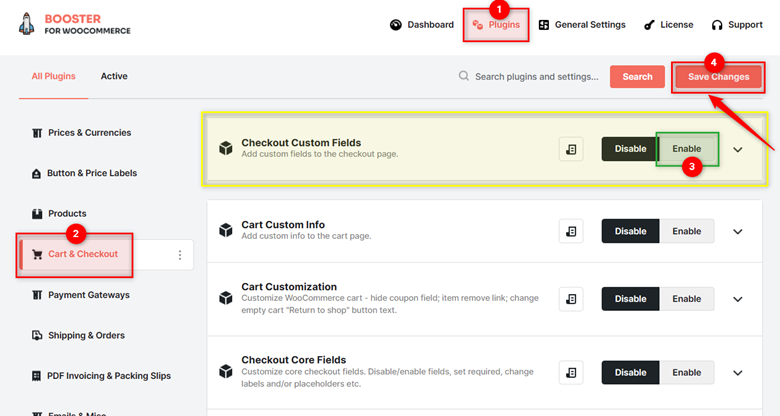The image size is (780, 416).
Task: Go to General Settings
Action: point(582,25)
